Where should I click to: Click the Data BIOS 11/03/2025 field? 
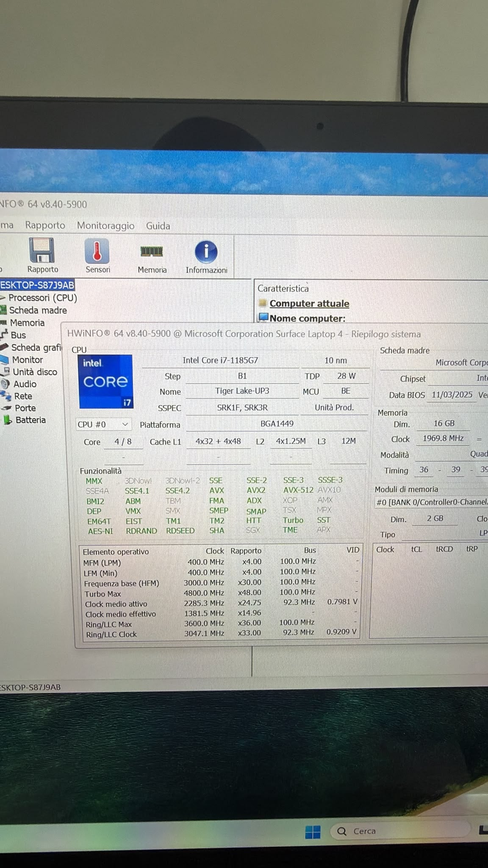click(x=452, y=395)
